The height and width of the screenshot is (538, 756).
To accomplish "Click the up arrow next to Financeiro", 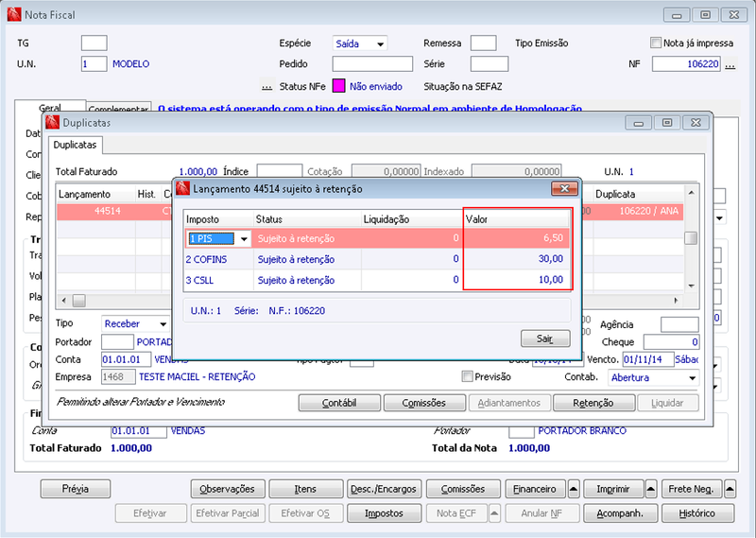I will [x=574, y=489].
